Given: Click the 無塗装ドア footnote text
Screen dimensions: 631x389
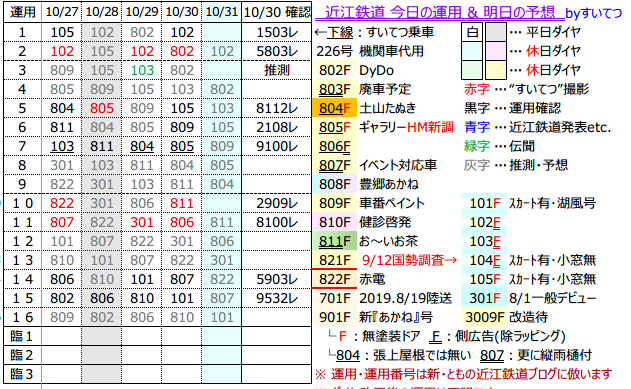Looking at the screenshot, I should coord(391,336).
